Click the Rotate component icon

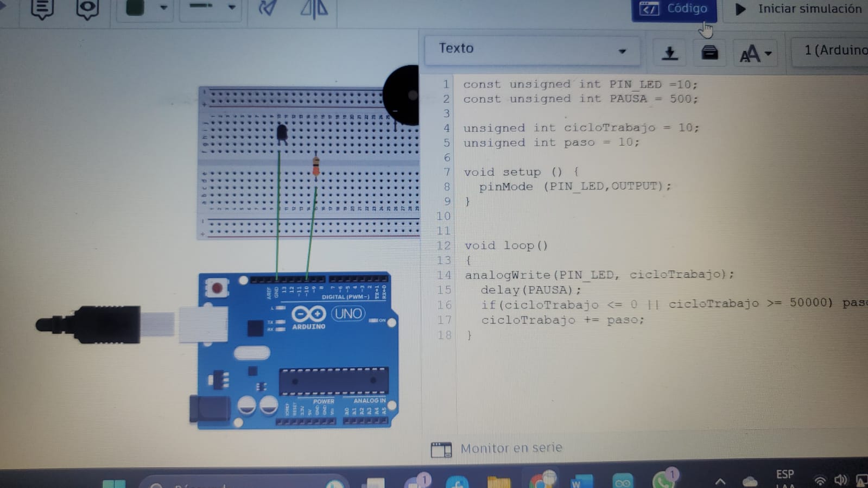pyautogui.click(x=267, y=8)
